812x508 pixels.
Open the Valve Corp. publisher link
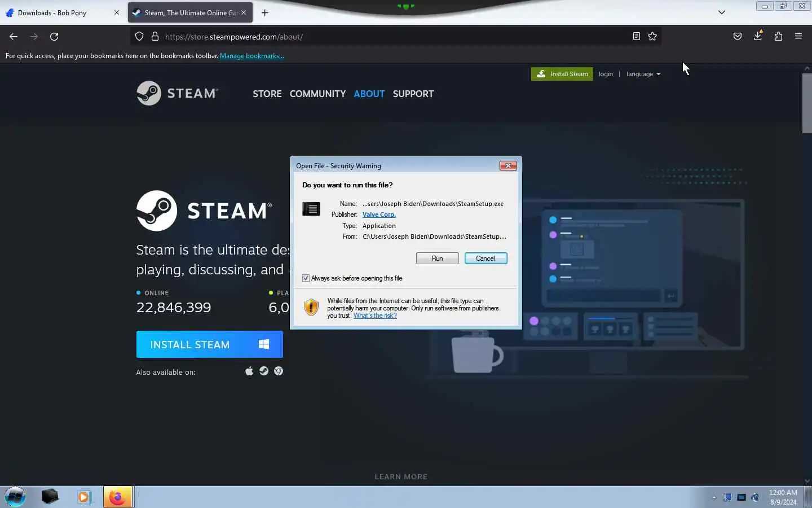click(379, 214)
